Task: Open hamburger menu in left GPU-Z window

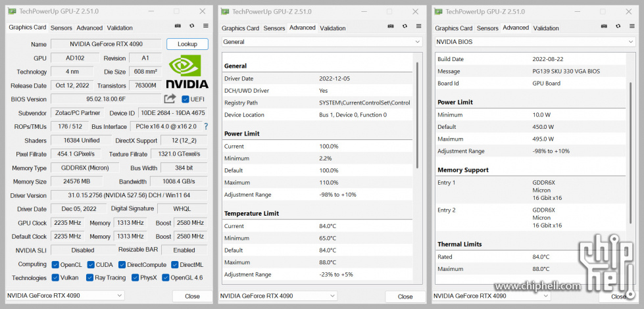Action: (206, 26)
